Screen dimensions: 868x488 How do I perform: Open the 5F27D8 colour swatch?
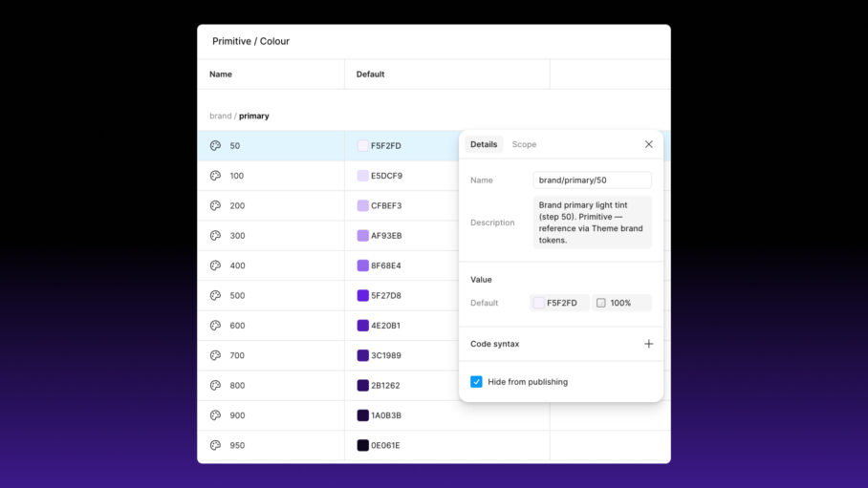point(362,295)
